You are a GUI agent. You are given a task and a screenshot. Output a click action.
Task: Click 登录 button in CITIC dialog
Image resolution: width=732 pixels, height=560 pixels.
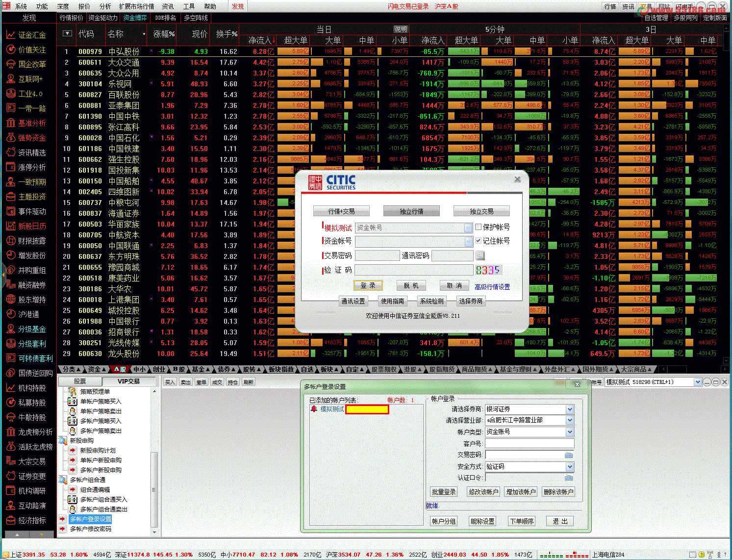pos(368,285)
